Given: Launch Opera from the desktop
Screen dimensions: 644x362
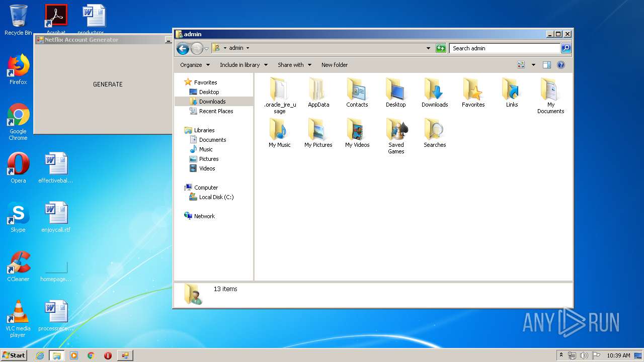Looking at the screenshot, I should click(x=18, y=168).
